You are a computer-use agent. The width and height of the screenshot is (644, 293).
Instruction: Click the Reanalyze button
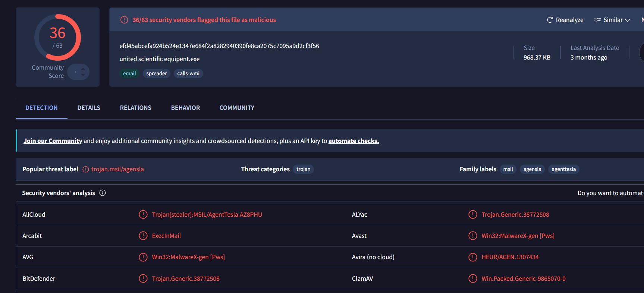[565, 20]
